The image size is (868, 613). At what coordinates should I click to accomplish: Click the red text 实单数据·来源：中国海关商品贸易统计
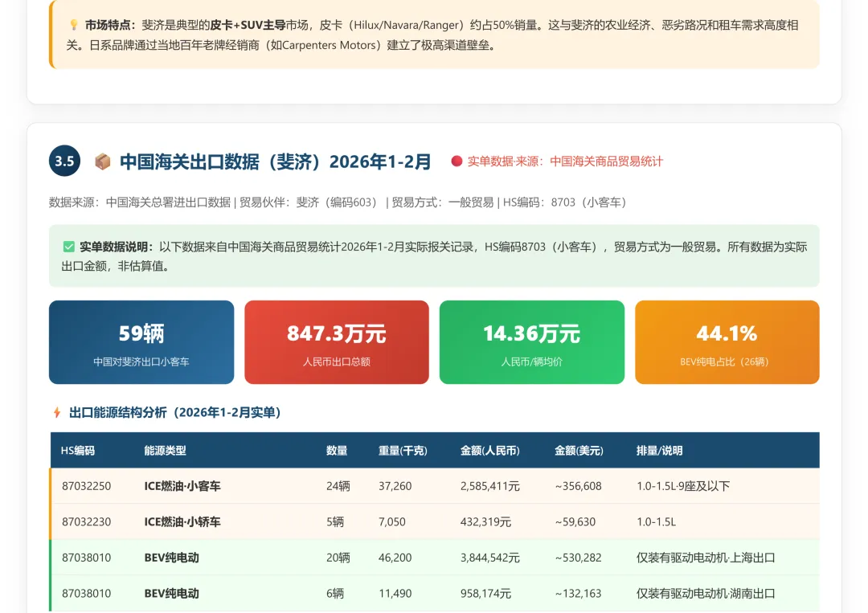(x=565, y=161)
